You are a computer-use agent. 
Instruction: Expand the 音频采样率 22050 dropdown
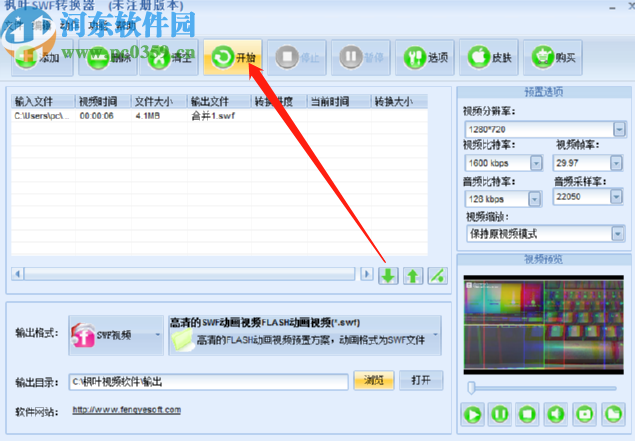coord(616,197)
